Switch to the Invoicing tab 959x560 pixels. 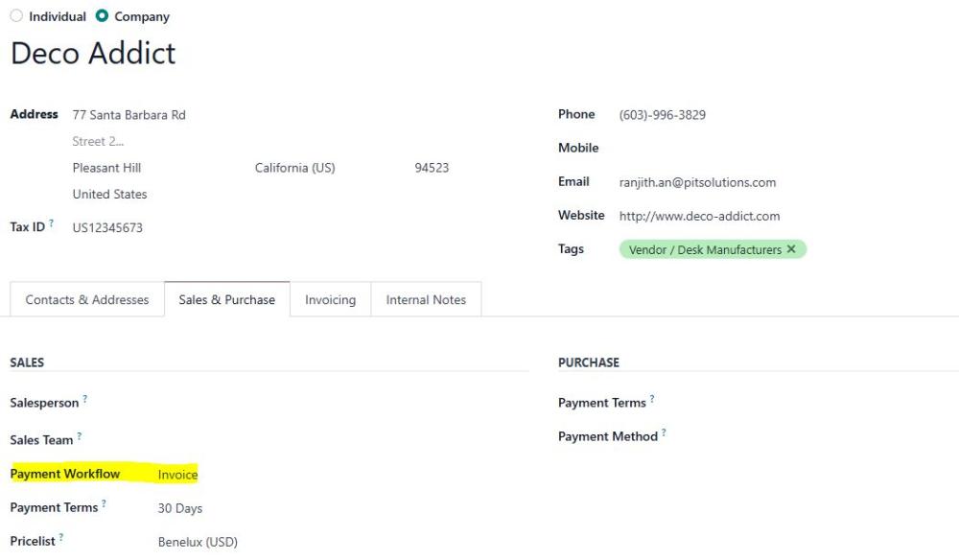[330, 299]
